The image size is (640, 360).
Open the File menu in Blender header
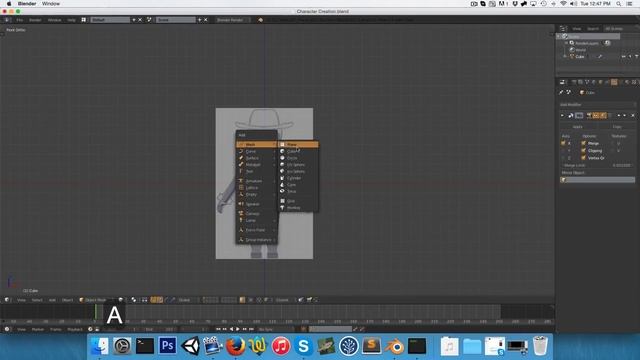click(20, 20)
